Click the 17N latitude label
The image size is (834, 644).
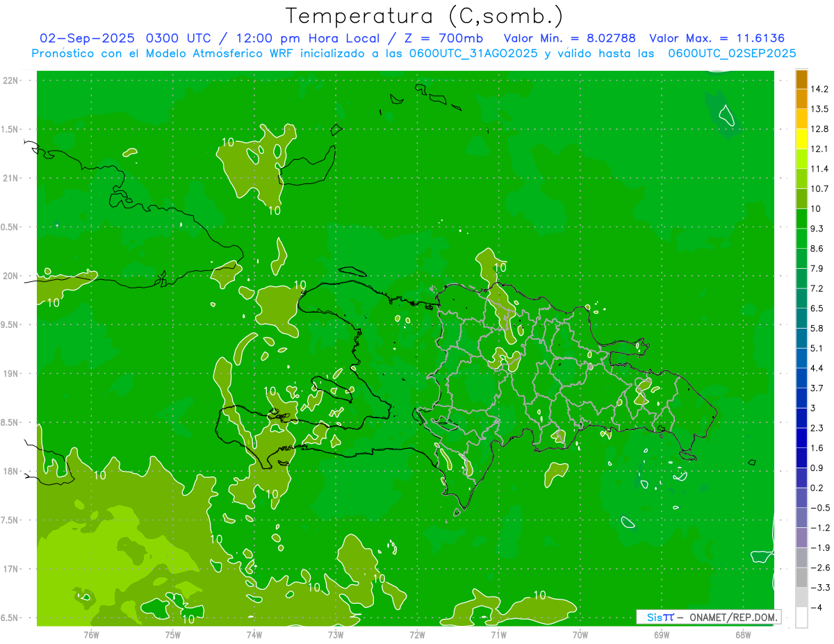12,569
